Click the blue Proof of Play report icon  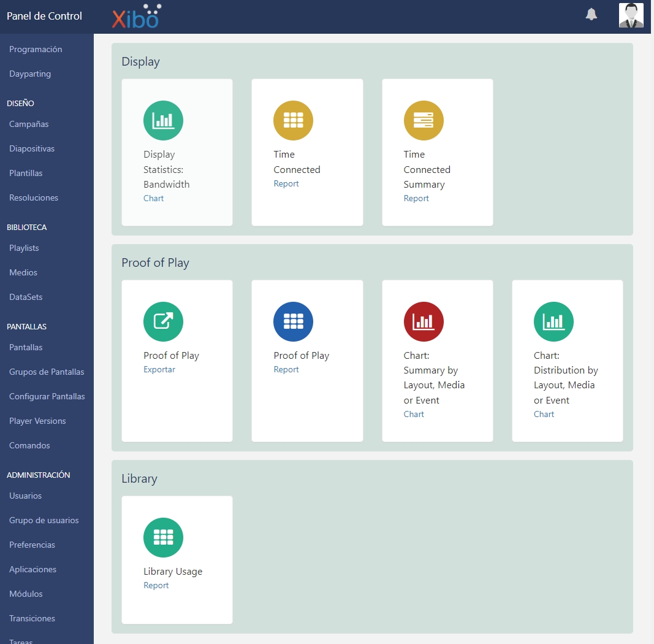(293, 321)
